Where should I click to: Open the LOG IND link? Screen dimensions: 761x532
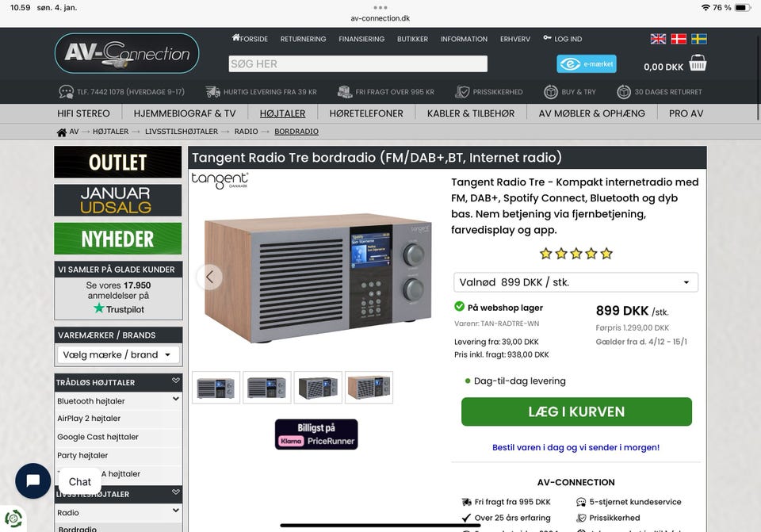tap(563, 39)
